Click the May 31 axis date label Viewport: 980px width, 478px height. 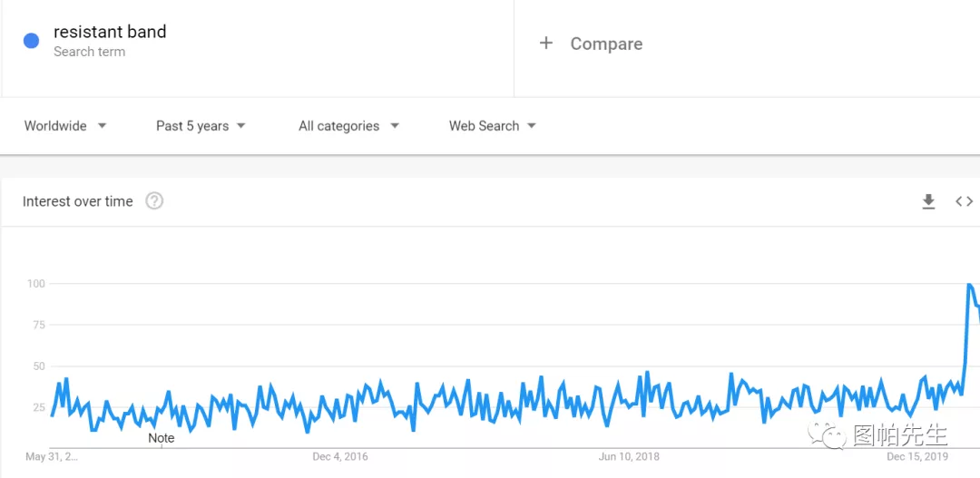pos(52,457)
